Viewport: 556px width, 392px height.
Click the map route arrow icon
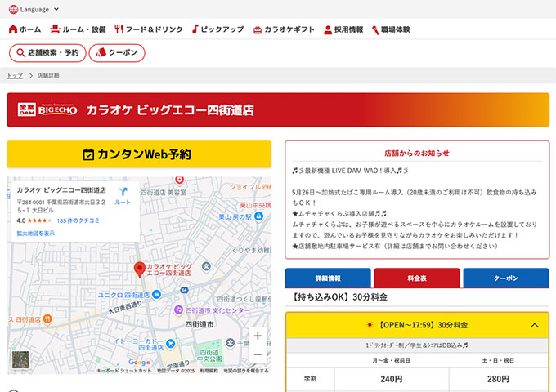tap(123, 192)
